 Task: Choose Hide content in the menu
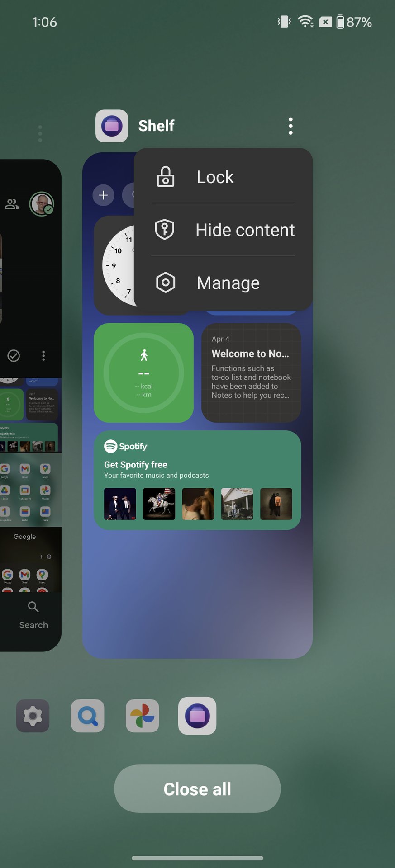point(223,230)
